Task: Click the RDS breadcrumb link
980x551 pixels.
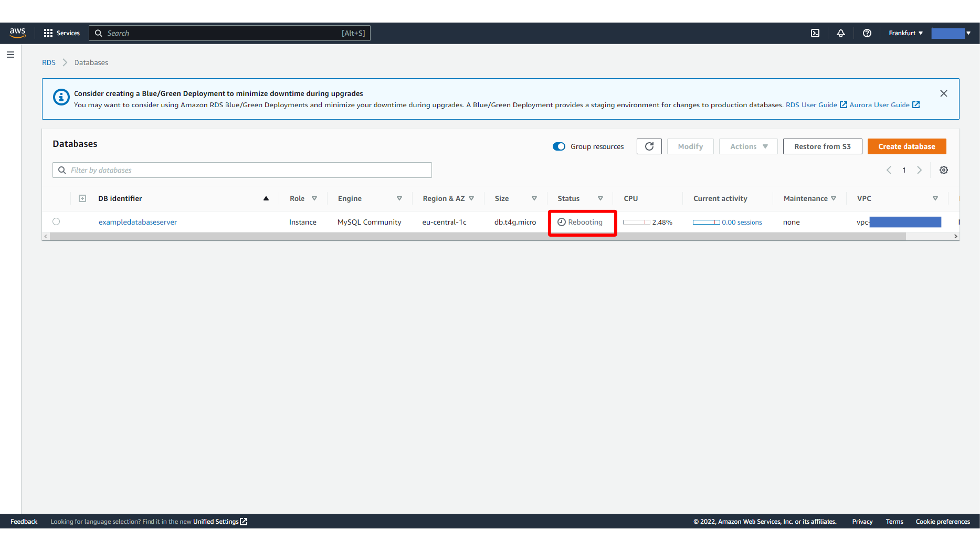Action: [x=49, y=62]
